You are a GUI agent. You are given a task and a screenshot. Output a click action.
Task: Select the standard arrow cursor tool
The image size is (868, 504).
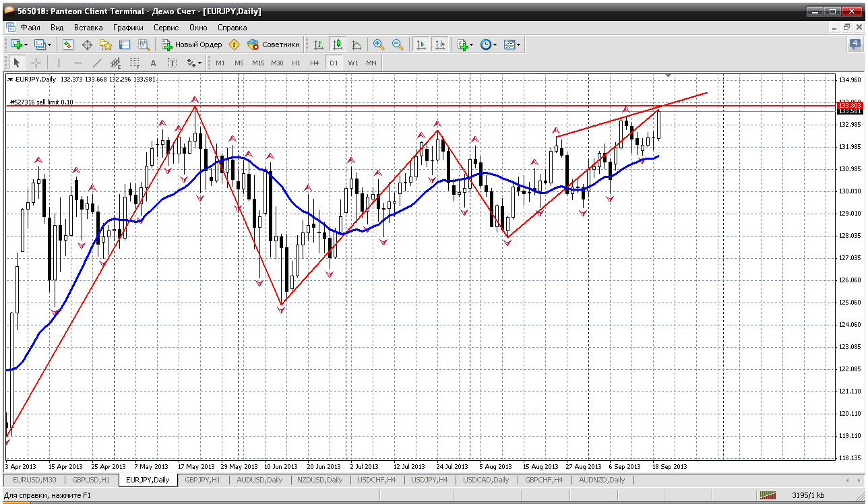(x=17, y=63)
